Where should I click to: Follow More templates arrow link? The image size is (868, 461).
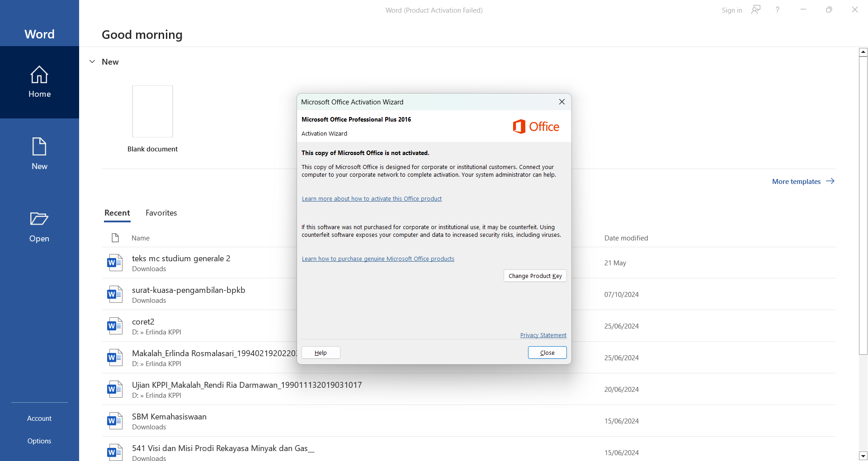(803, 182)
